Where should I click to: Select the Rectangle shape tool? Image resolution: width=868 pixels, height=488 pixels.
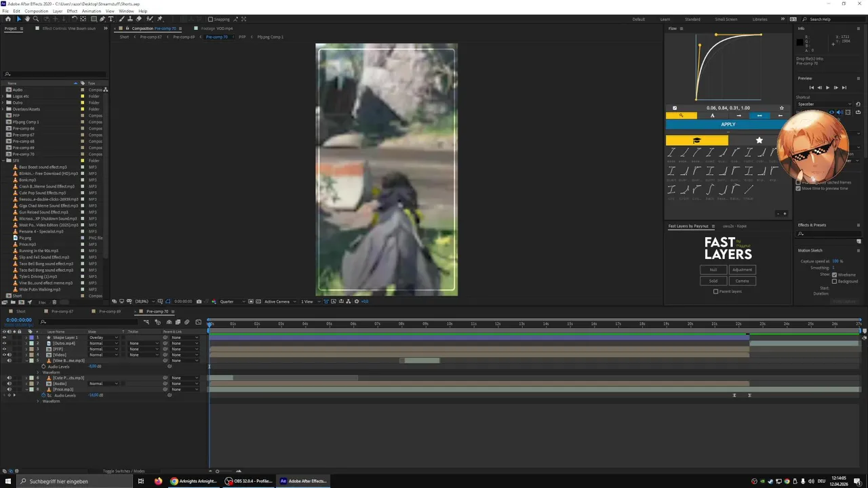(94, 19)
